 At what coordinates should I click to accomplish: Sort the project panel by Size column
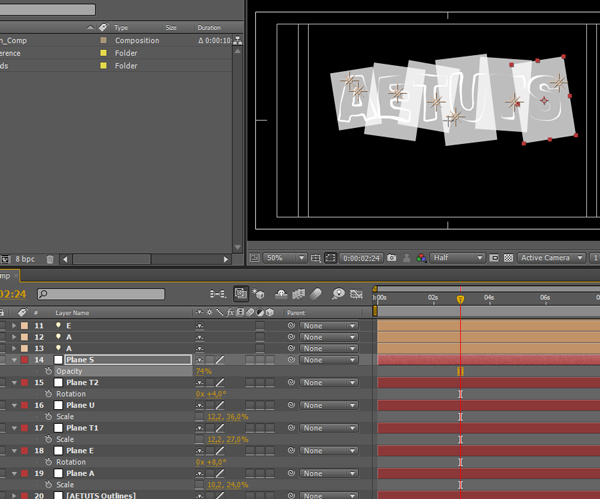pos(171,28)
